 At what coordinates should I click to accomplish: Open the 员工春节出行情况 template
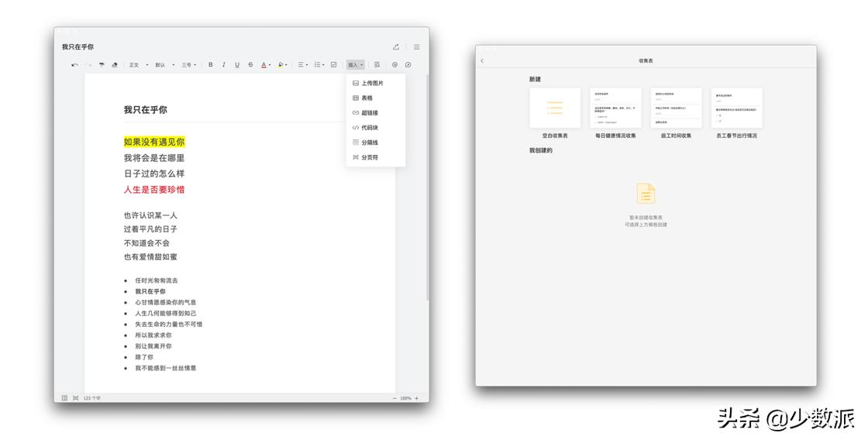[x=737, y=108]
